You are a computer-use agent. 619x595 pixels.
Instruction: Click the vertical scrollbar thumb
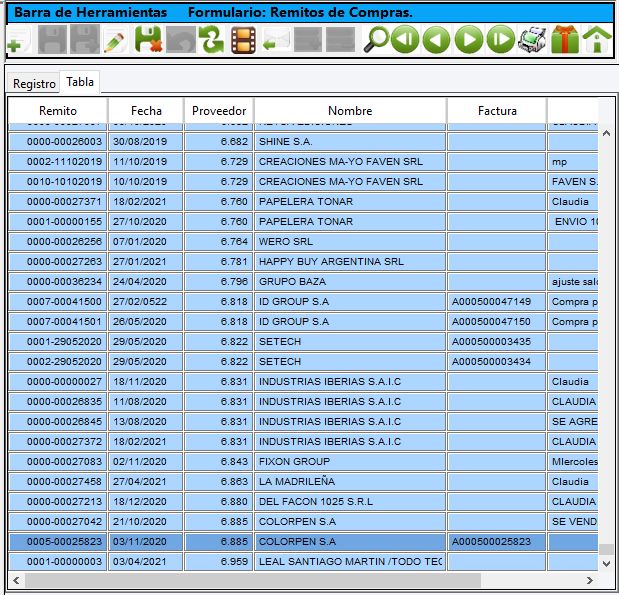pyautogui.click(x=607, y=549)
